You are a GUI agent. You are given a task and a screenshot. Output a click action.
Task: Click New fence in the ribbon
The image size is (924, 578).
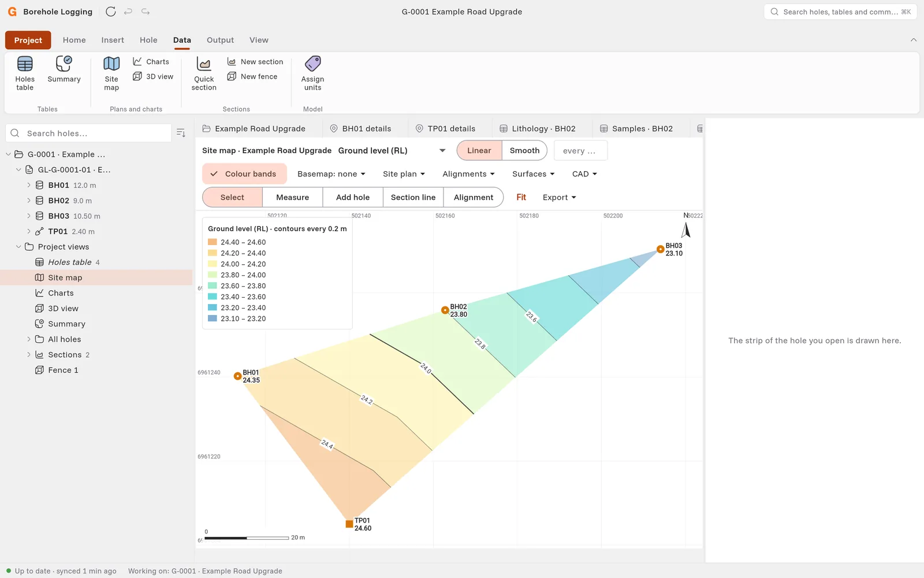click(252, 76)
